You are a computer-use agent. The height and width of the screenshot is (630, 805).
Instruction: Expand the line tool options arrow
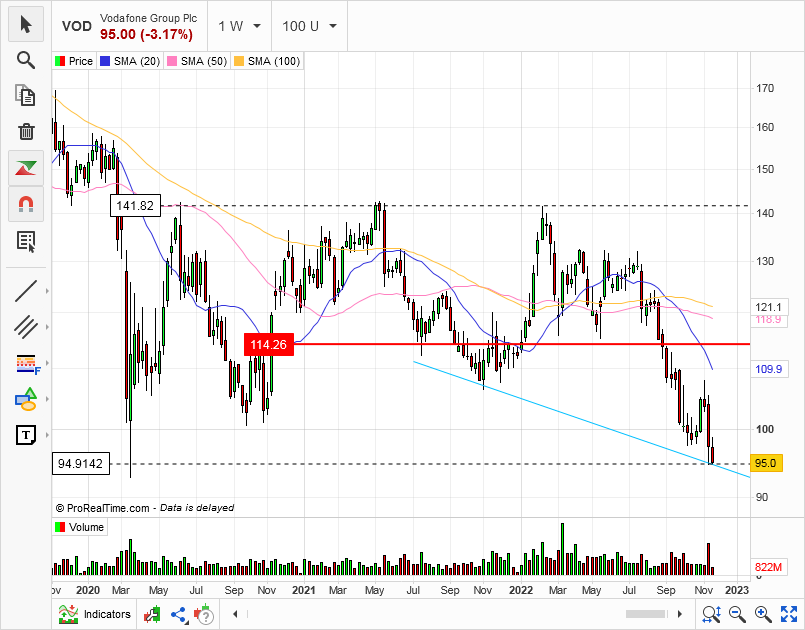point(47,291)
